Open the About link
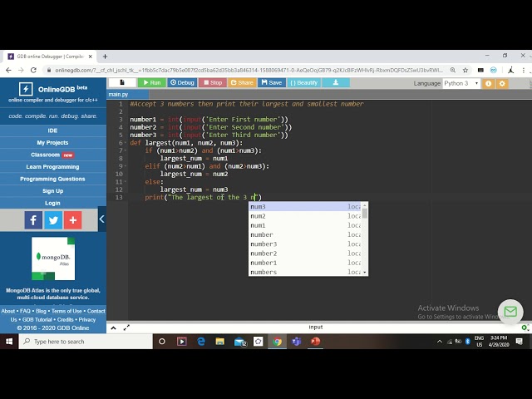This screenshot has height=399, width=532. coord(7,311)
